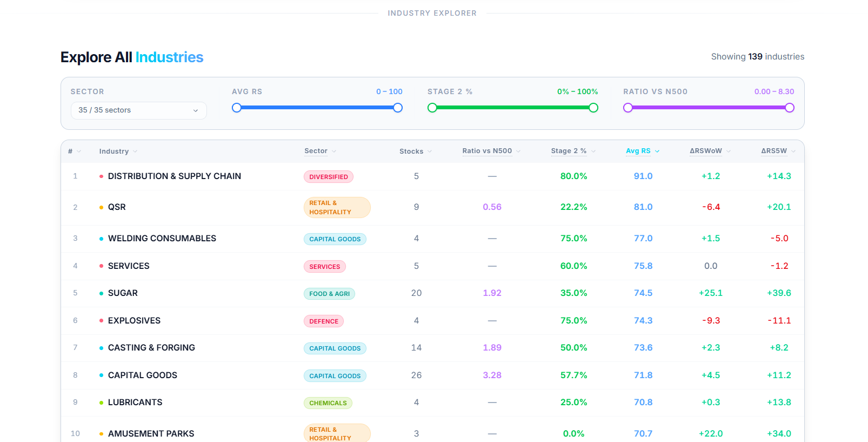The width and height of the screenshot is (868, 442).
Task: Click QSR ratio value 0.56
Action: (492, 207)
